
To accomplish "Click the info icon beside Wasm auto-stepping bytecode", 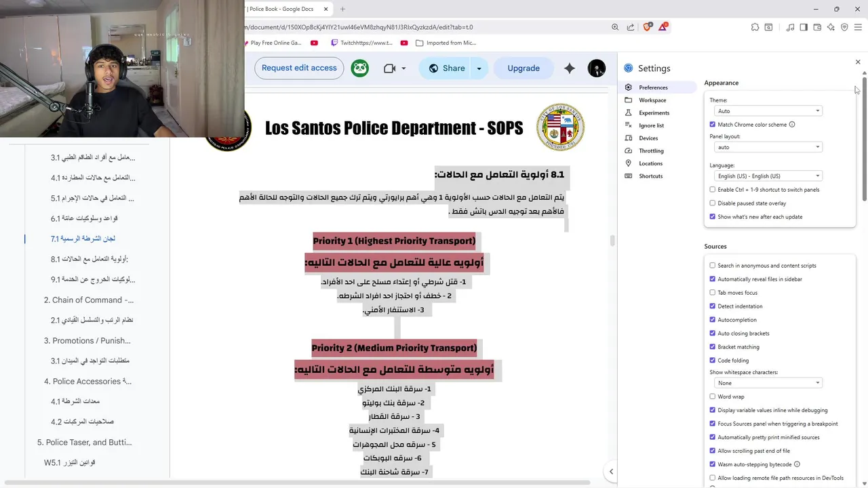I will coord(797,464).
